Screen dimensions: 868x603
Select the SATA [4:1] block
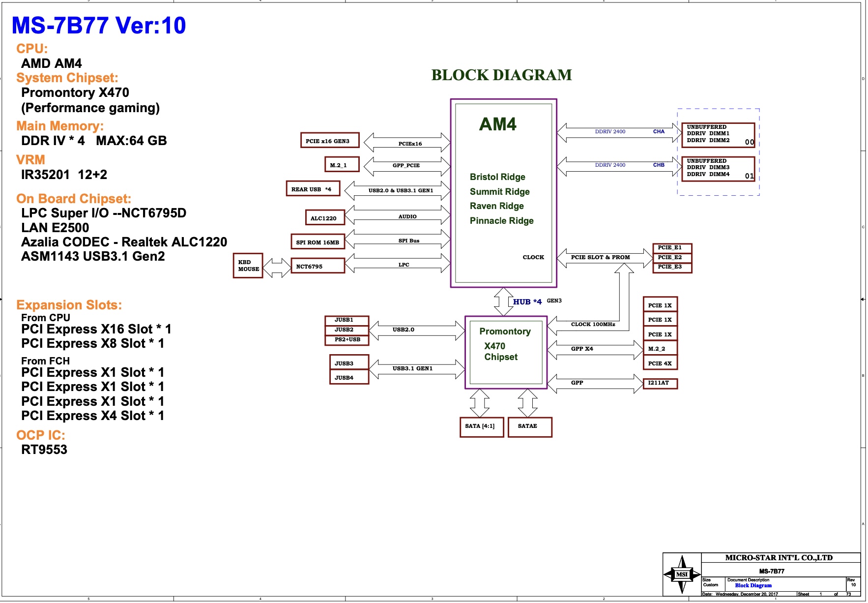tap(481, 426)
